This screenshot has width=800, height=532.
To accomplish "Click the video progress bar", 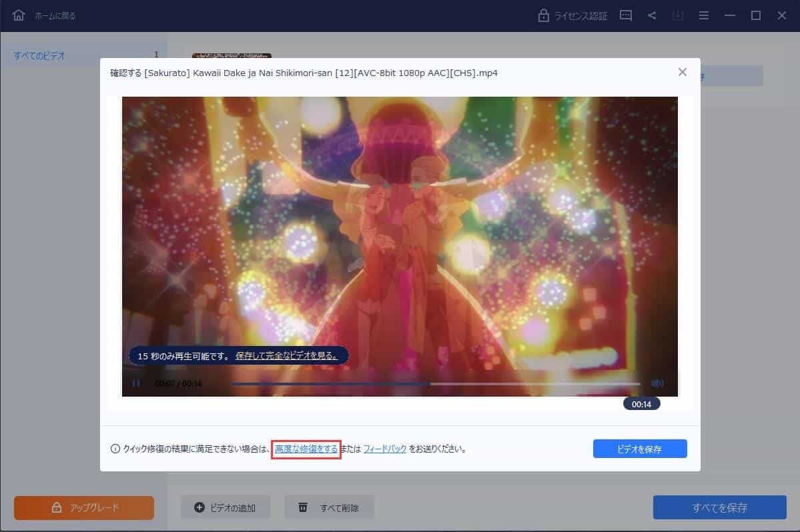I will coord(435,383).
